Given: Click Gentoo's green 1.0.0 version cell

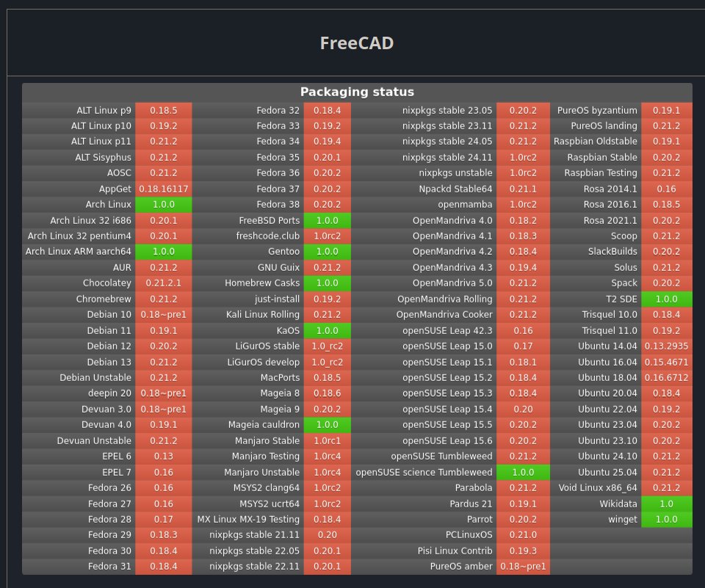Looking at the screenshot, I should tap(328, 252).
